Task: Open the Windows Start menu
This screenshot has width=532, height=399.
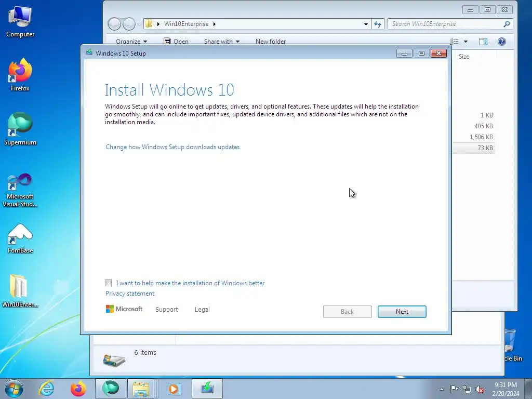Action: (x=14, y=389)
